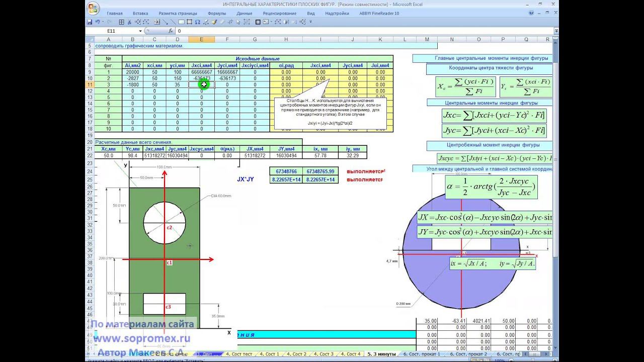
Task: Select cell with value -2827
Action: [133, 78]
